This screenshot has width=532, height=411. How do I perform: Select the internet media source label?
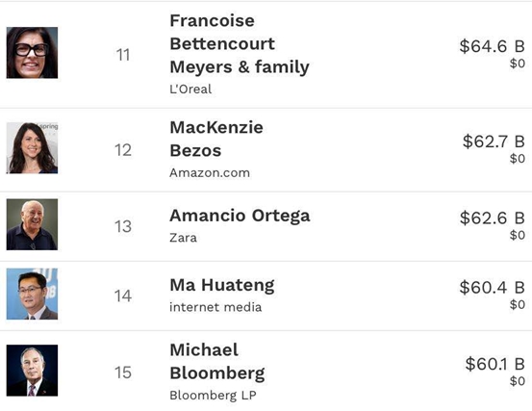coord(215,307)
